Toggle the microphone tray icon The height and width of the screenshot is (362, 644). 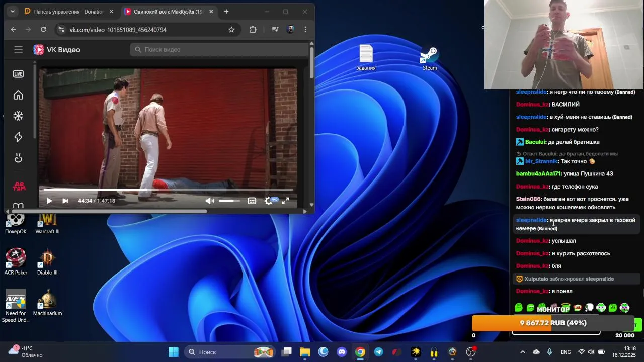[x=550, y=352]
